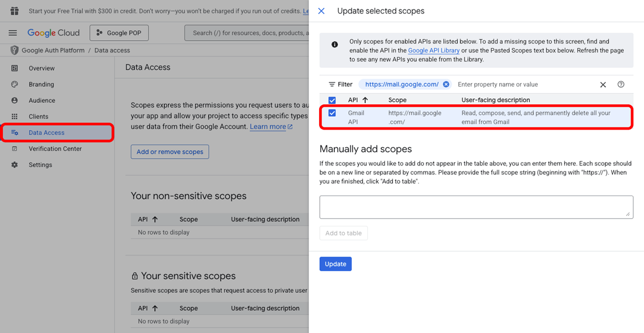Click the Google Cloud logo

tap(54, 32)
